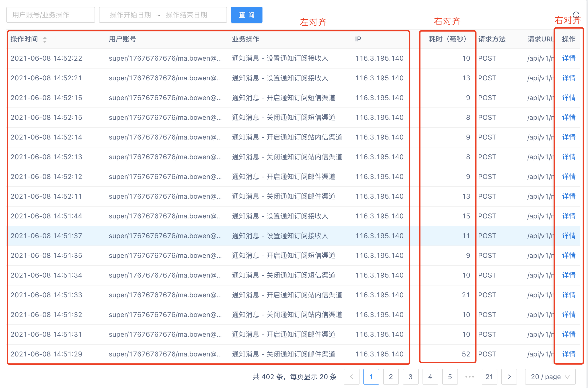This screenshot has height=388, width=588.
Task: Open 详情 for the 14:51:34 record
Action: [x=569, y=275]
